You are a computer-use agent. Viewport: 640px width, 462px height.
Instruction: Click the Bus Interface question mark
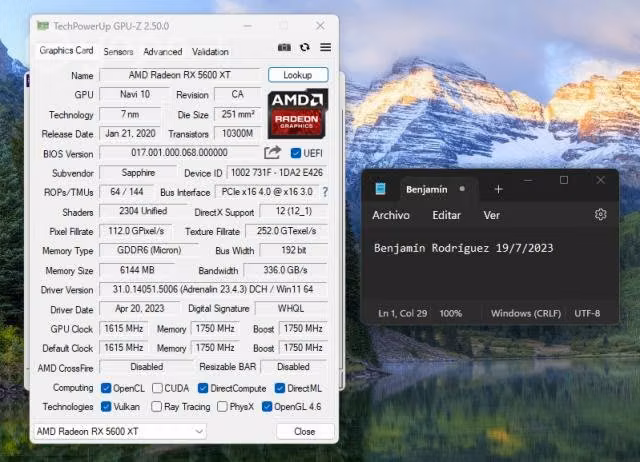(x=325, y=192)
